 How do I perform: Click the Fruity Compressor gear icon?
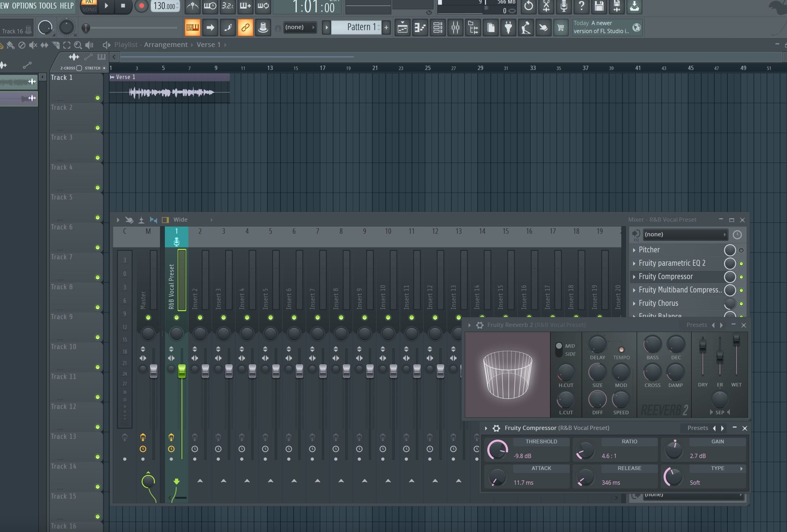pos(496,428)
